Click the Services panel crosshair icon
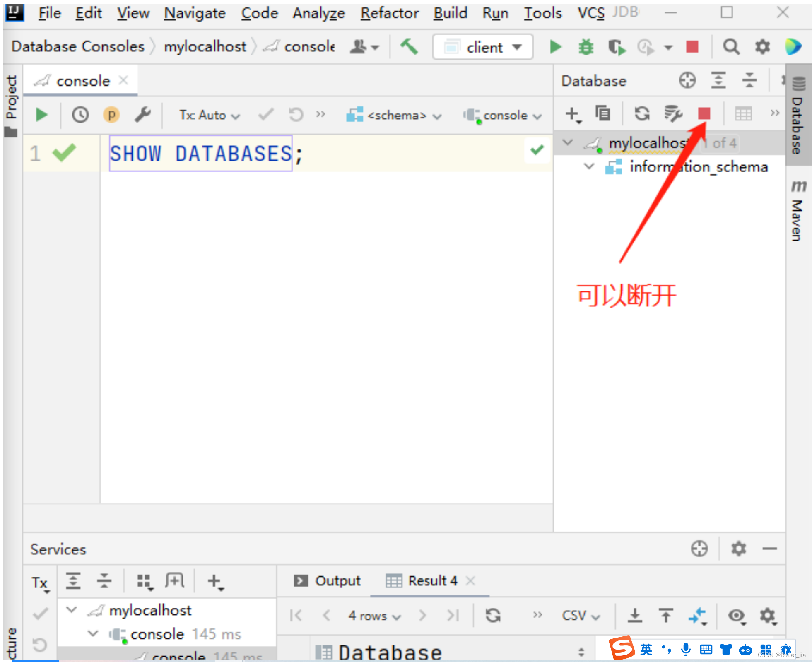This screenshot has width=812, height=662. [x=699, y=549]
